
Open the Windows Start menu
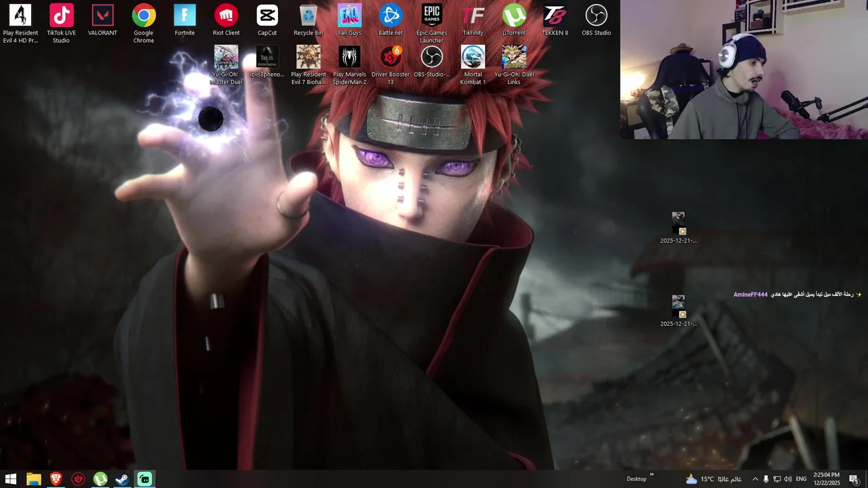click(11, 479)
